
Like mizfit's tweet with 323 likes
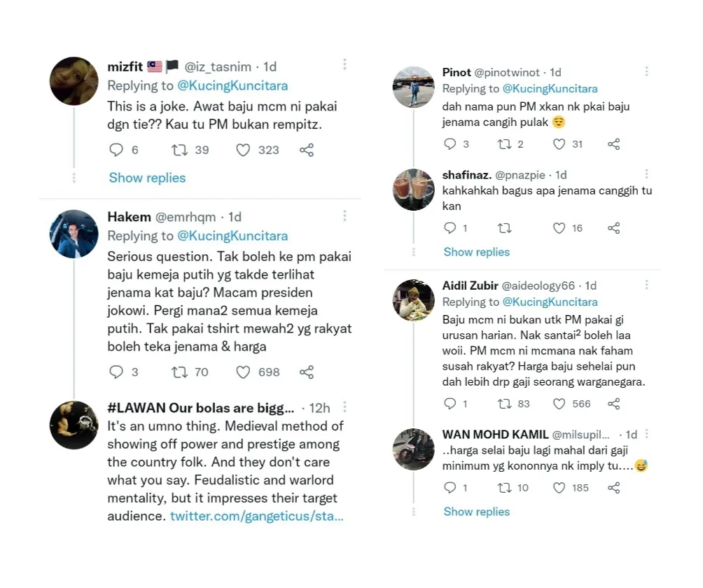[243, 150]
